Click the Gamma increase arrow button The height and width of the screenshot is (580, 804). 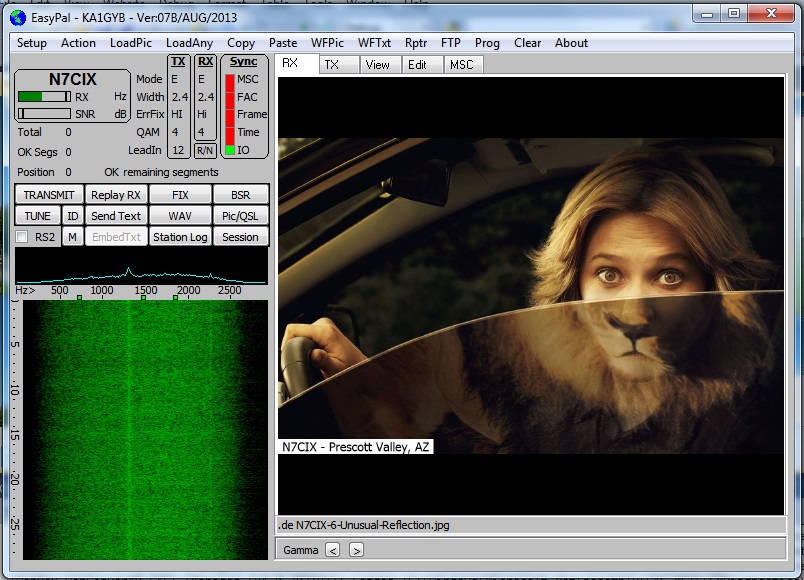[356, 550]
